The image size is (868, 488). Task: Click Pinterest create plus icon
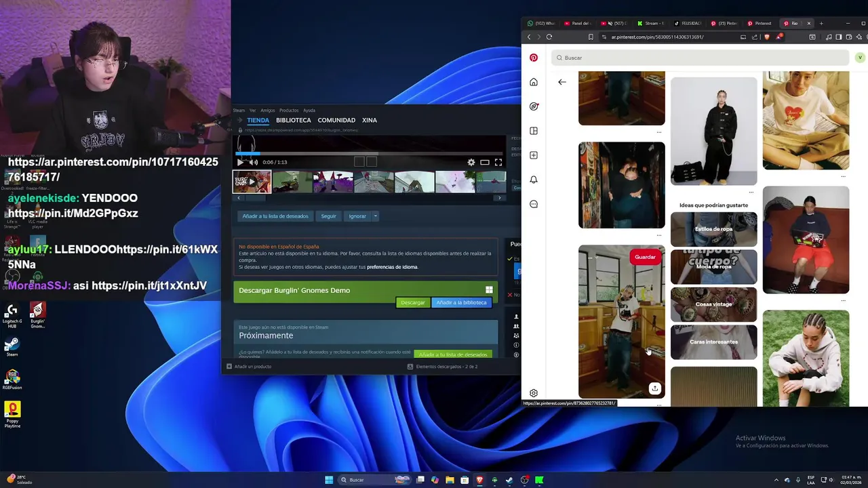534,155
